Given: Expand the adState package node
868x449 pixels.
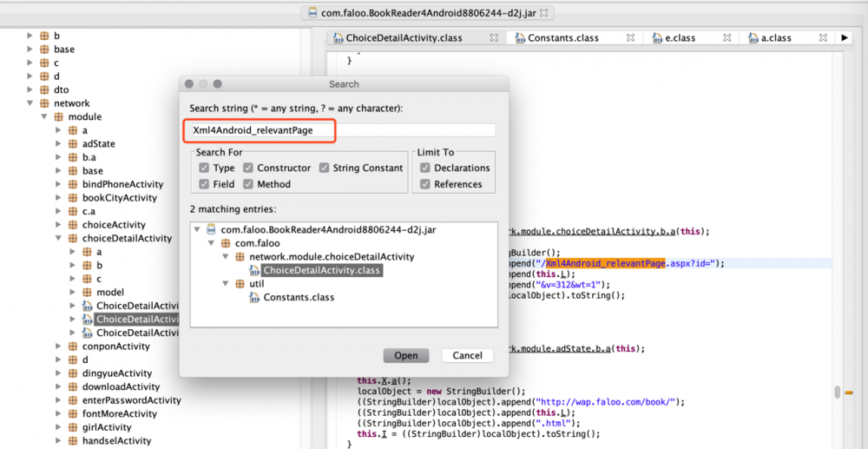Looking at the screenshot, I should pos(59,144).
